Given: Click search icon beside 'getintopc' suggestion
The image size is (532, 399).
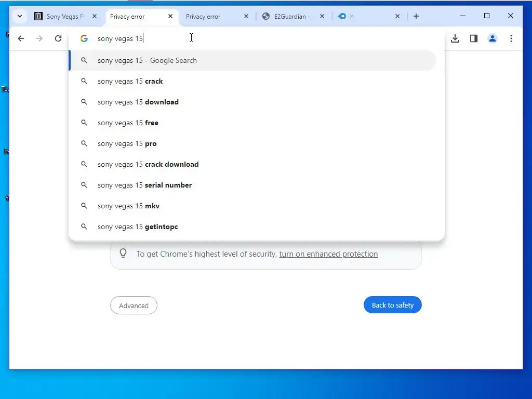Looking at the screenshot, I should pos(84,227).
